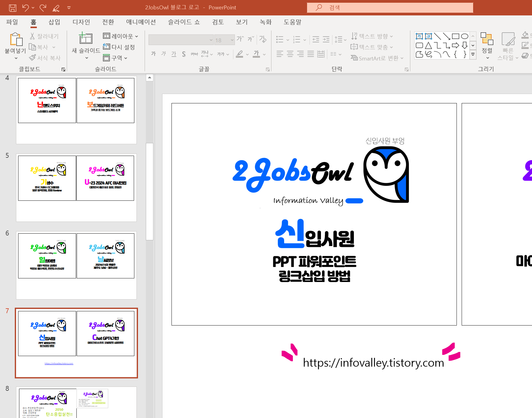Click the decrease indent icon

[x=316, y=39]
